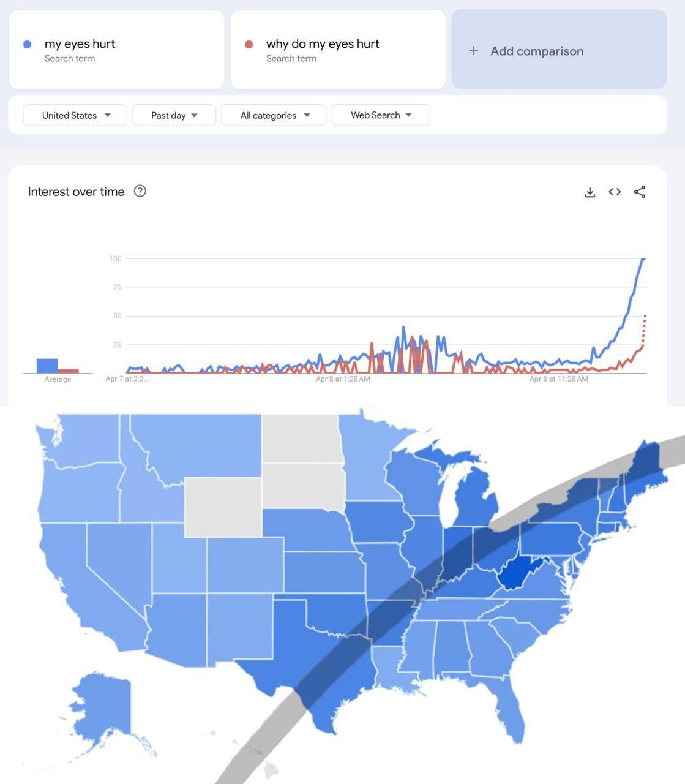Share the Interest over time chart
The width and height of the screenshot is (685, 784).
click(640, 192)
